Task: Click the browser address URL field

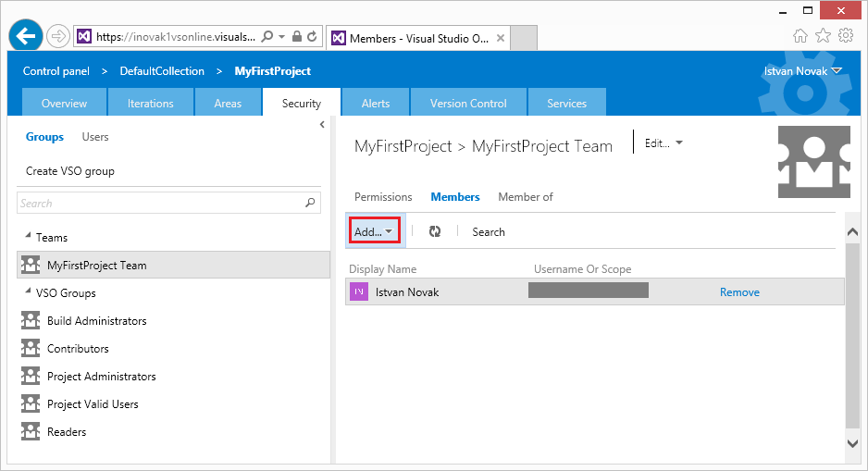Action: tap(176, 36)
